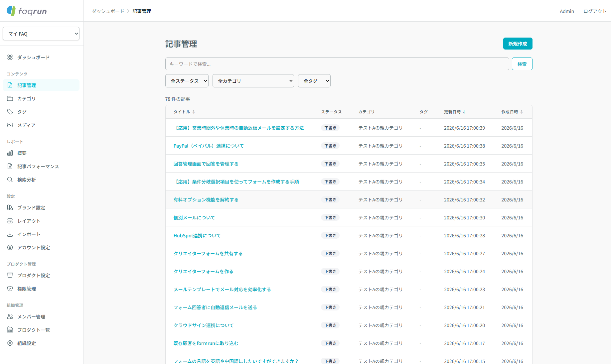Screen dimensions: 611x364
Task: Click the キーワードで検索 input field
Action: [x=337, y=64]
